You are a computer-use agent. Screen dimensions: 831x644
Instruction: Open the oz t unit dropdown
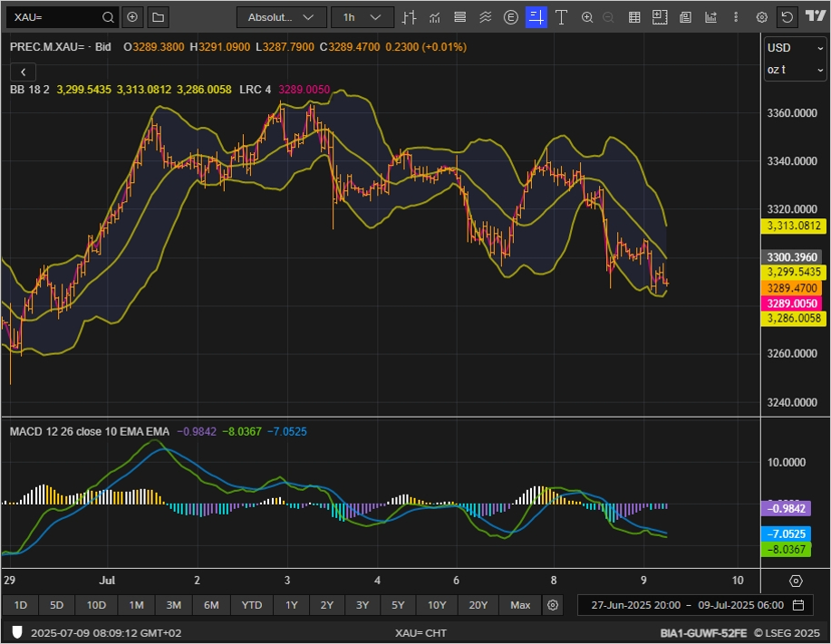795,70
